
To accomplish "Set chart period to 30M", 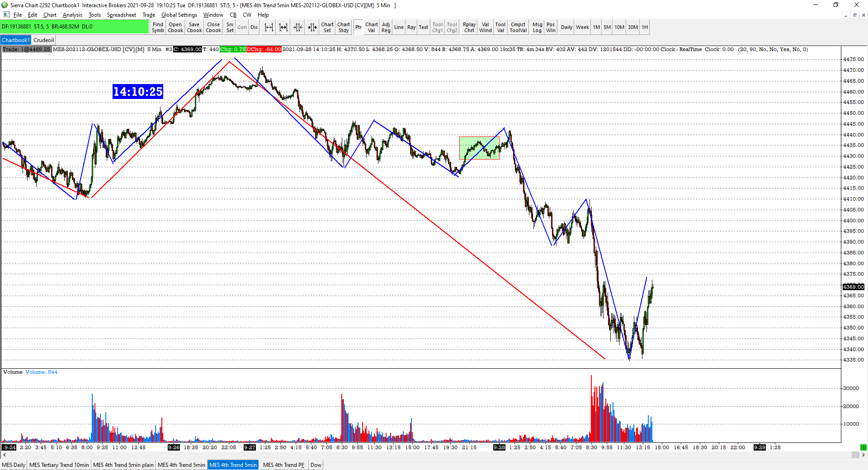I will 633,28.
